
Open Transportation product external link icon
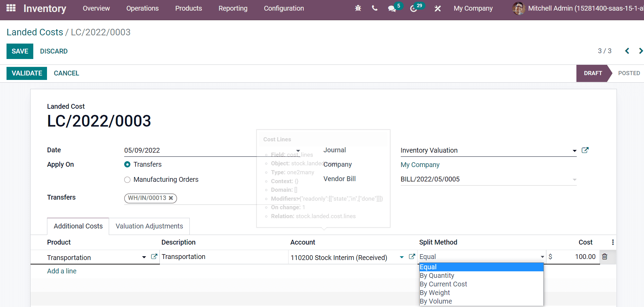pyautogui.click(x=154, y=257)
